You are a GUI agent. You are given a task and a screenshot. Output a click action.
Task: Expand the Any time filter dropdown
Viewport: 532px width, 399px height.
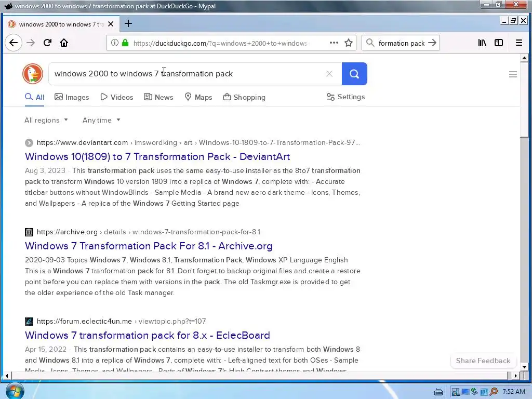point(101,120)
